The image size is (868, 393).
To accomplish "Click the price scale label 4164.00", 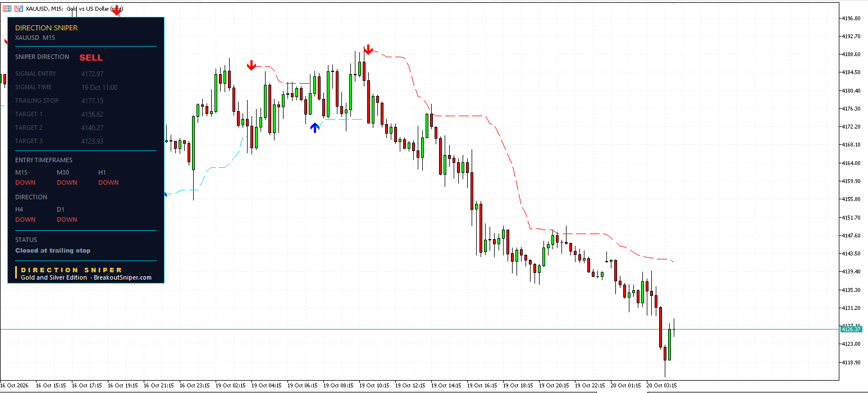I will click(x=851, y=163).
